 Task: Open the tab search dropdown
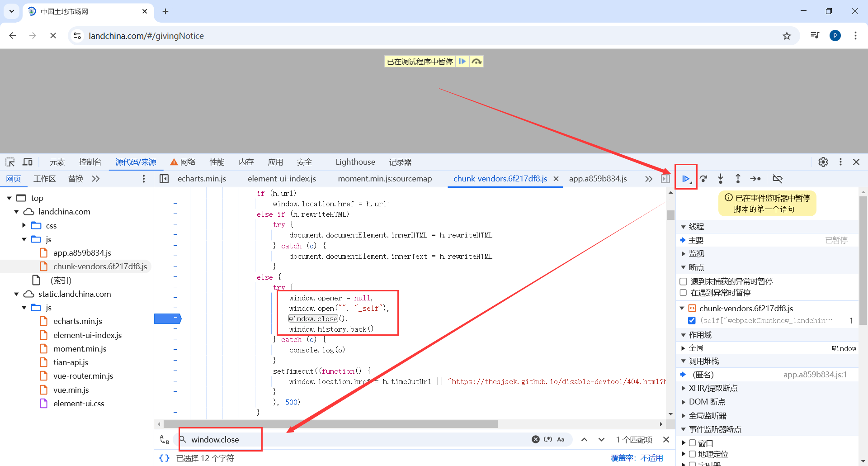pos(11,11)
